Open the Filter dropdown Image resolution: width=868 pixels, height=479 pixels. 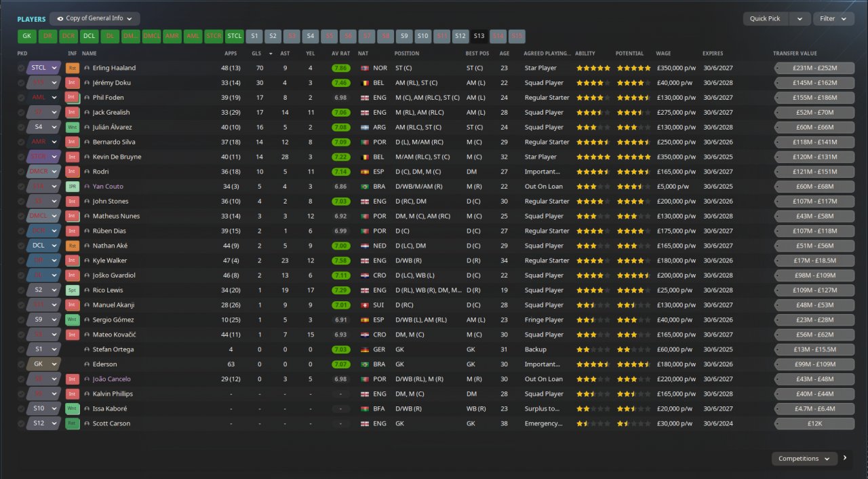point(833,19)
